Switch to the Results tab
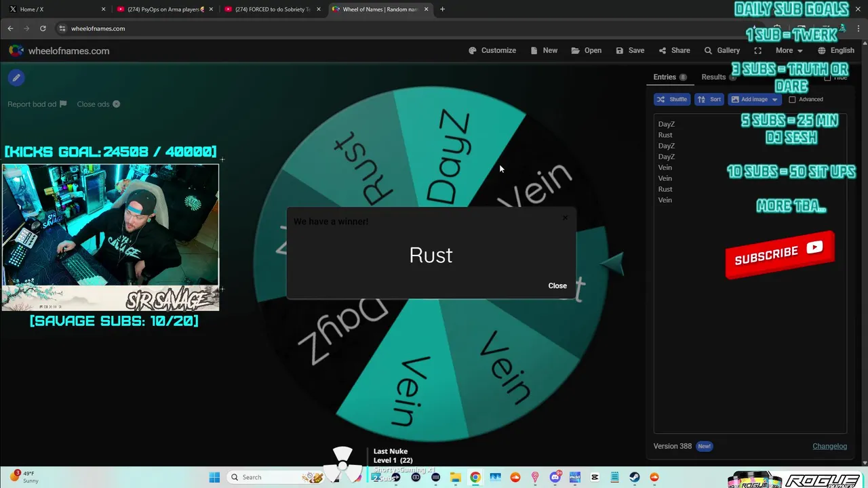Viewport: 868px width, 488px height. (719, 77)
